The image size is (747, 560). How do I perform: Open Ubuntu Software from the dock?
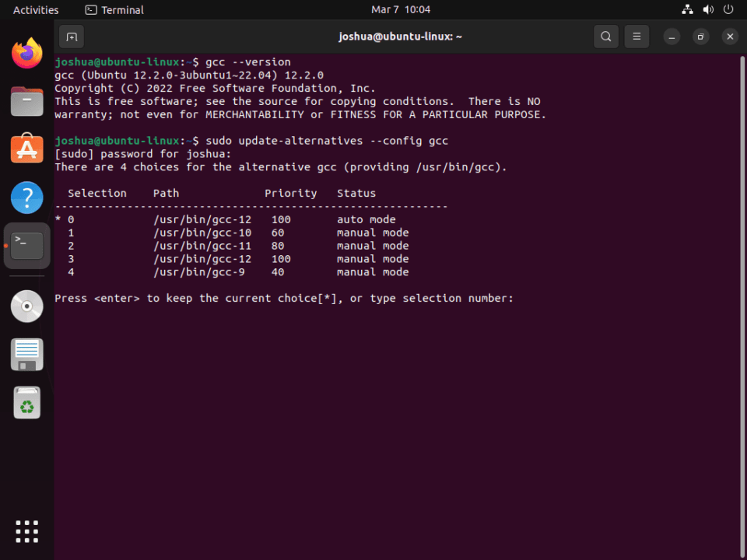click(27, 151)
